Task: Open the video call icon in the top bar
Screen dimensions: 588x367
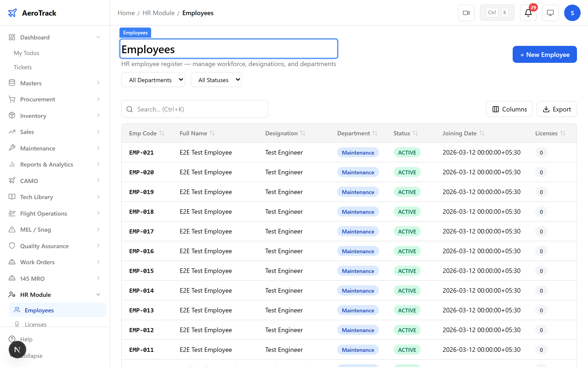Action: 466,13
